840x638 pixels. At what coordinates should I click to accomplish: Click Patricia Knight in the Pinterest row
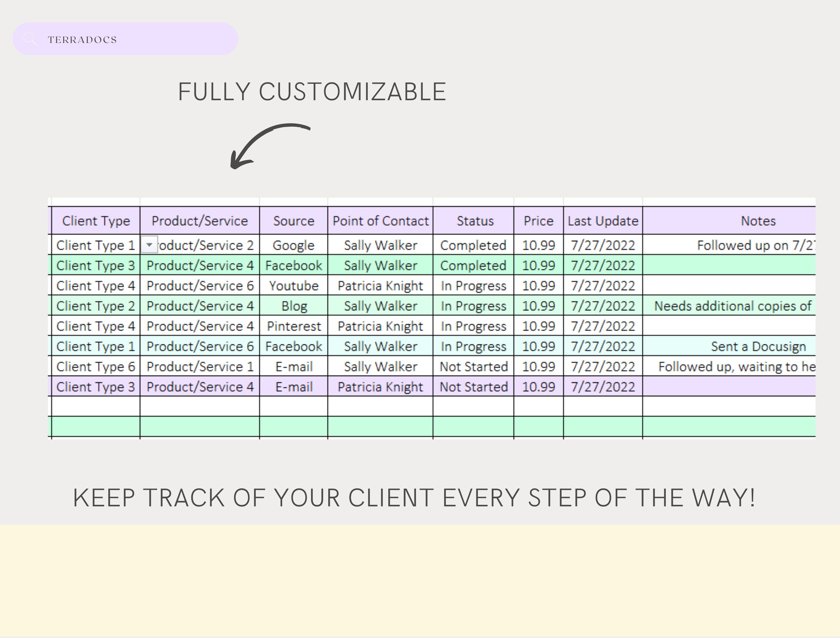[x=380, y=326]
